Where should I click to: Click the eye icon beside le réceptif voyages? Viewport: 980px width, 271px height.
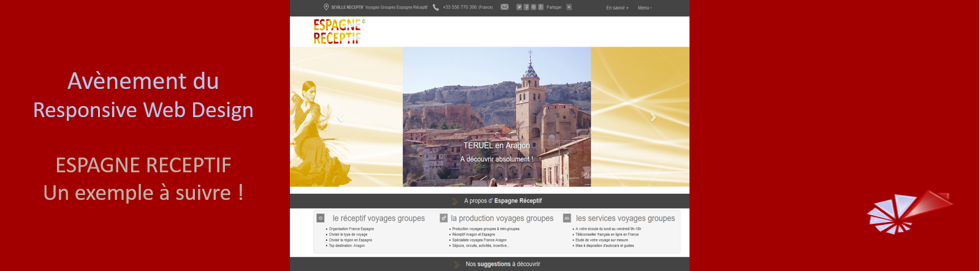click(x=321, y=218)
